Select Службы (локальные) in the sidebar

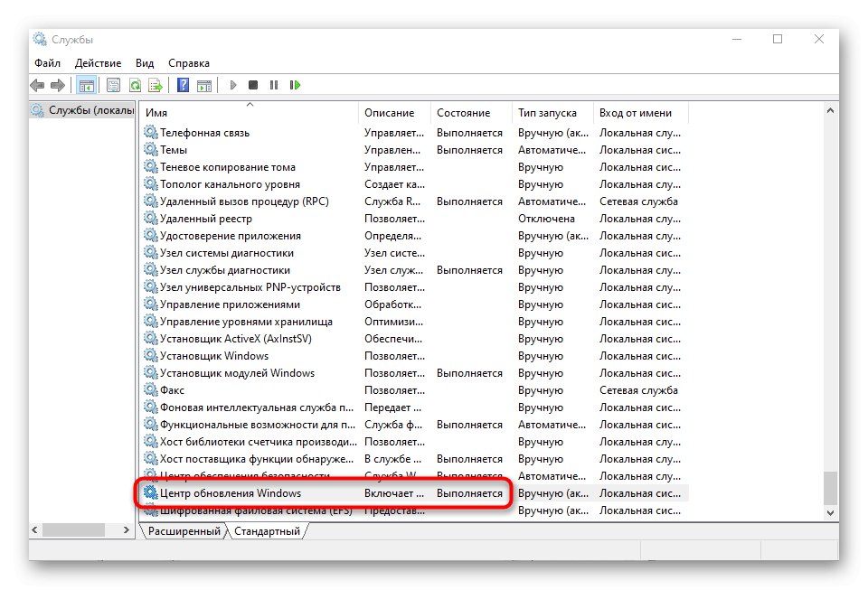pos(81,109)
